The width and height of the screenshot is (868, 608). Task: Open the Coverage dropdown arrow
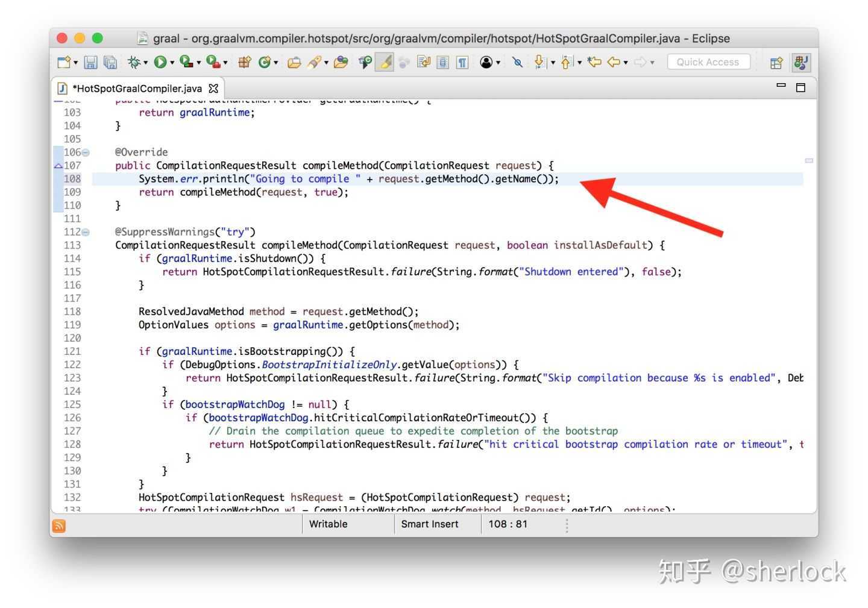pyautogui.click(x=198, y=63)
